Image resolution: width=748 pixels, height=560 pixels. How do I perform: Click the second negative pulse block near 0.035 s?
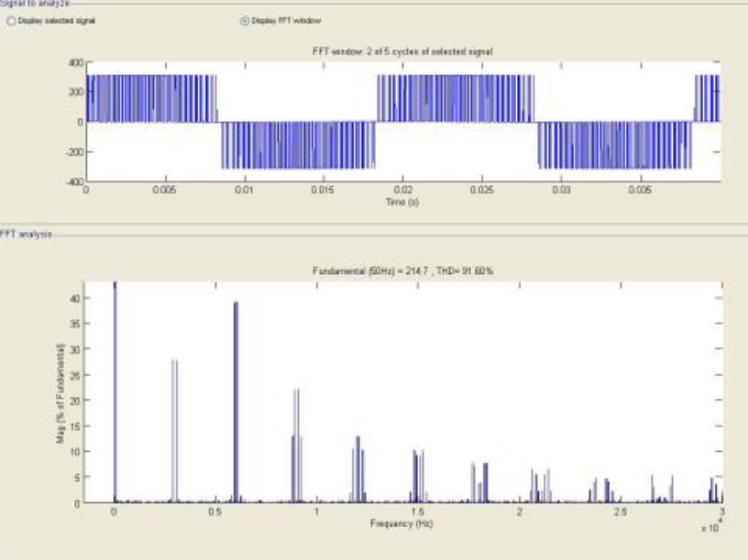click(x=614, y=145)
